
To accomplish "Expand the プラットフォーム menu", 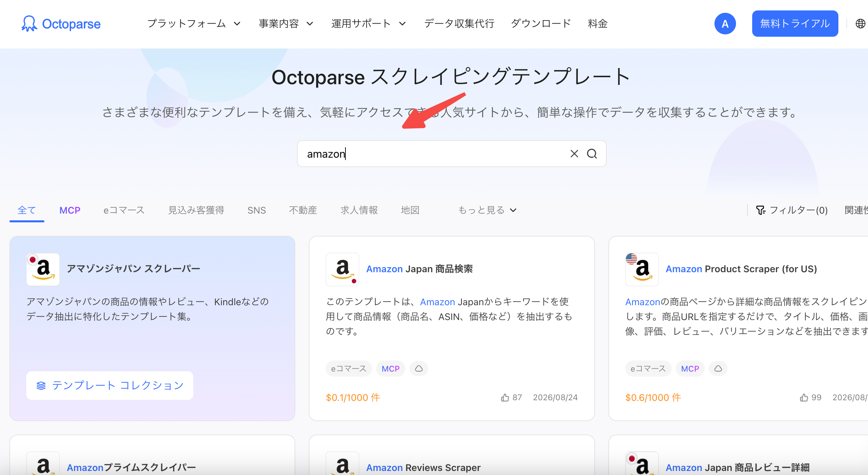I will tap(194, 24).
